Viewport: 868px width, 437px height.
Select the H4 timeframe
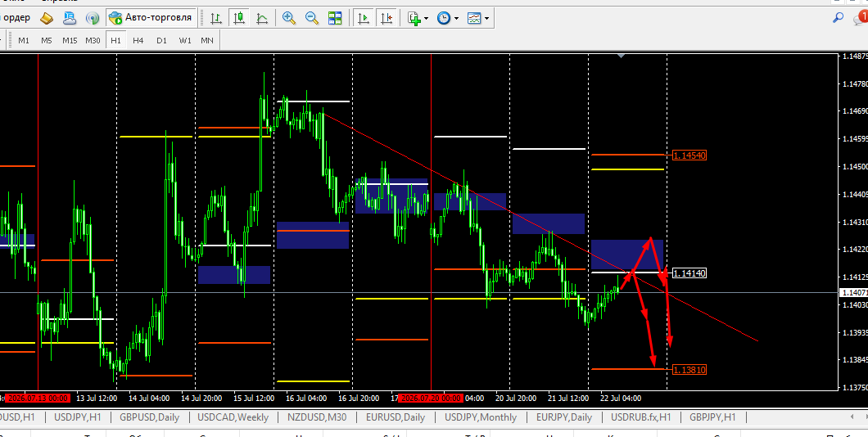coord(138,40)
